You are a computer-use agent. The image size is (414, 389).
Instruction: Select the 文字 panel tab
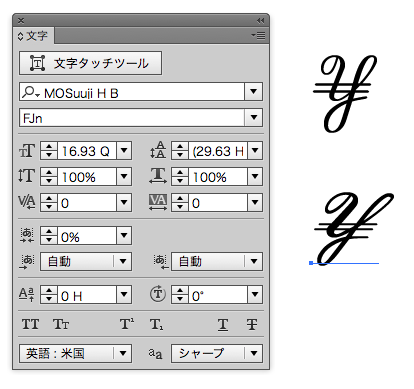(x=33, y=36)
